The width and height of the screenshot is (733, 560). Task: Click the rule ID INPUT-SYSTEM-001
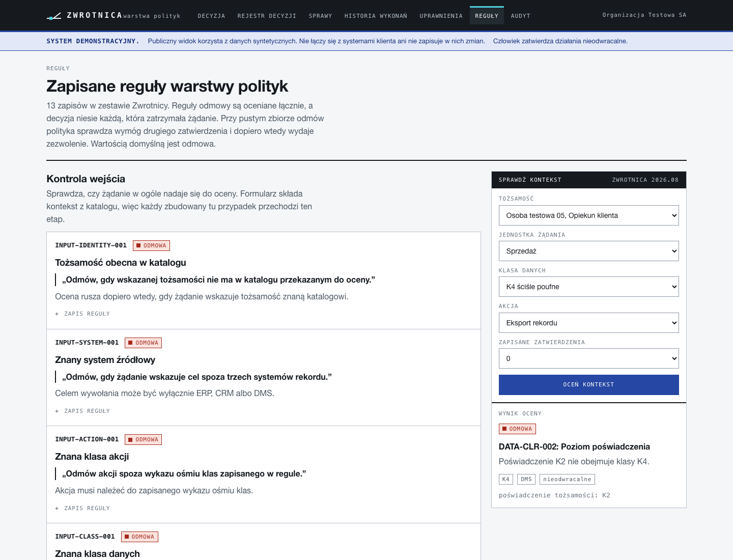87,343
